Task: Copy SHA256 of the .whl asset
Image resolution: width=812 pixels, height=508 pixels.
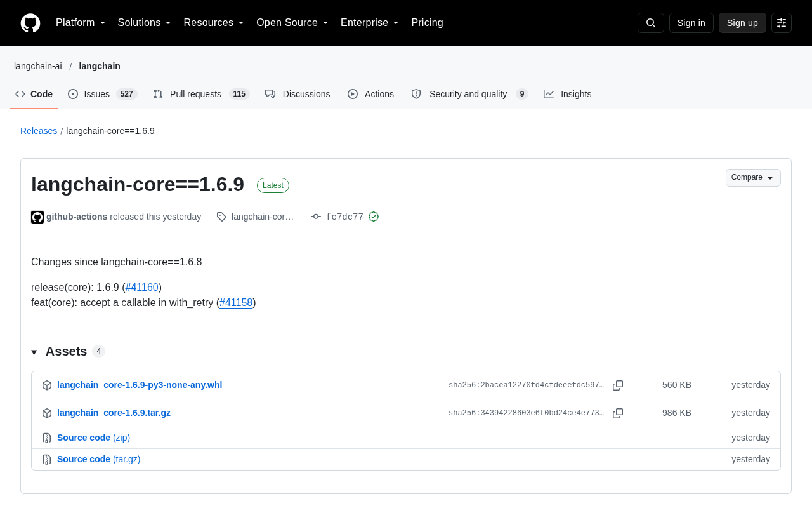Action: coord(618,385)
